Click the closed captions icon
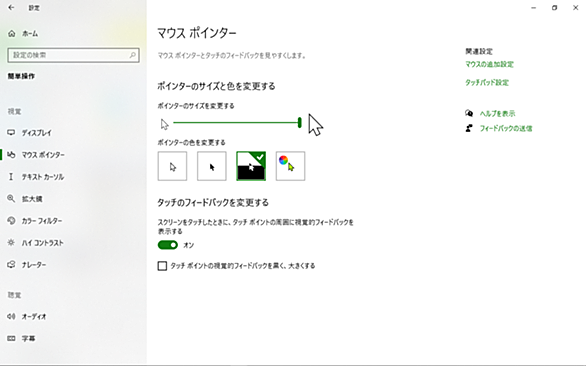This screenshot has width=586, height=366. (x=11, y=339)
